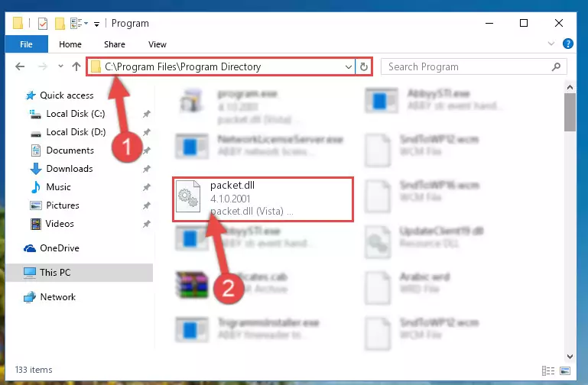Screen dimensions: 588x385
Task: Maximize the Program window
Action: coord(524,23)
